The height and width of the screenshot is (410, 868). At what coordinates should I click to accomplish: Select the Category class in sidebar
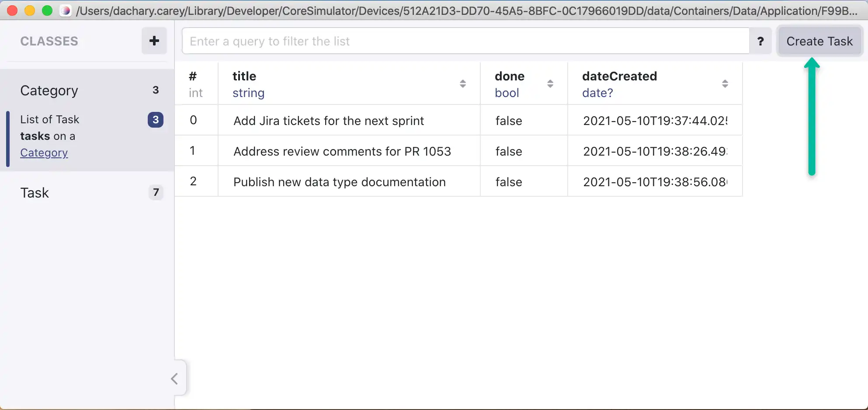tap(49, 90)
